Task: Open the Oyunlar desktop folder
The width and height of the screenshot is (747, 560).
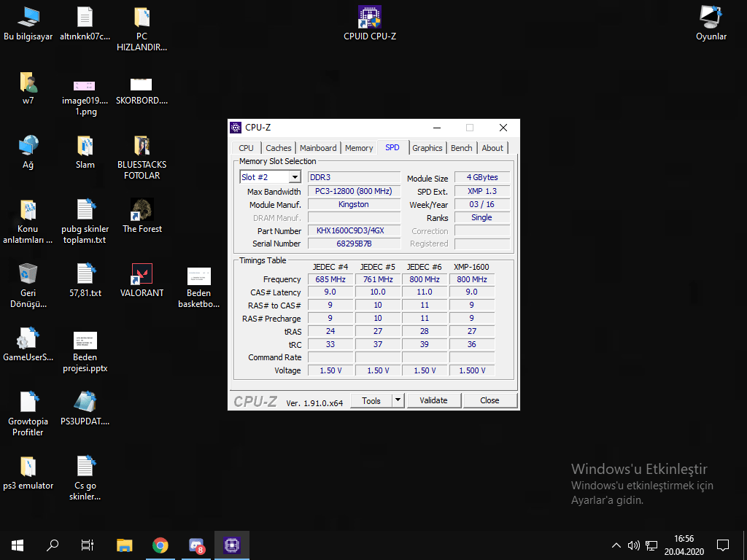Action: [x=711, y=17]
